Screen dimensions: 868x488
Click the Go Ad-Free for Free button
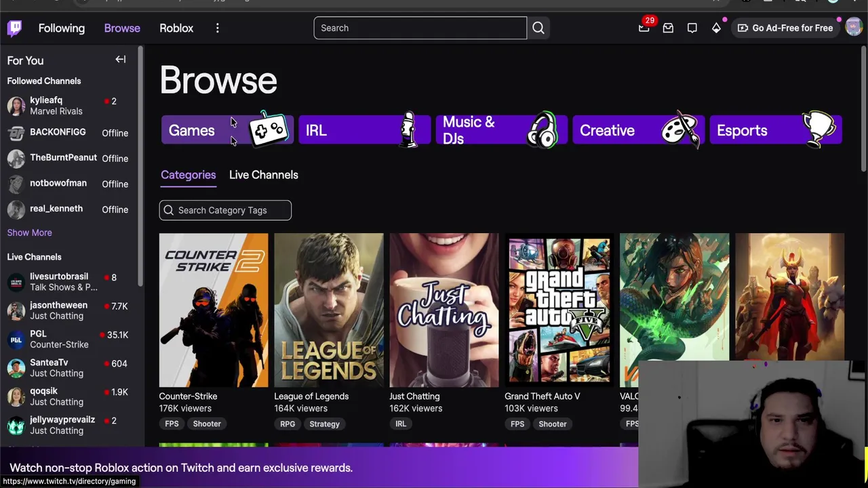[785, 28]
